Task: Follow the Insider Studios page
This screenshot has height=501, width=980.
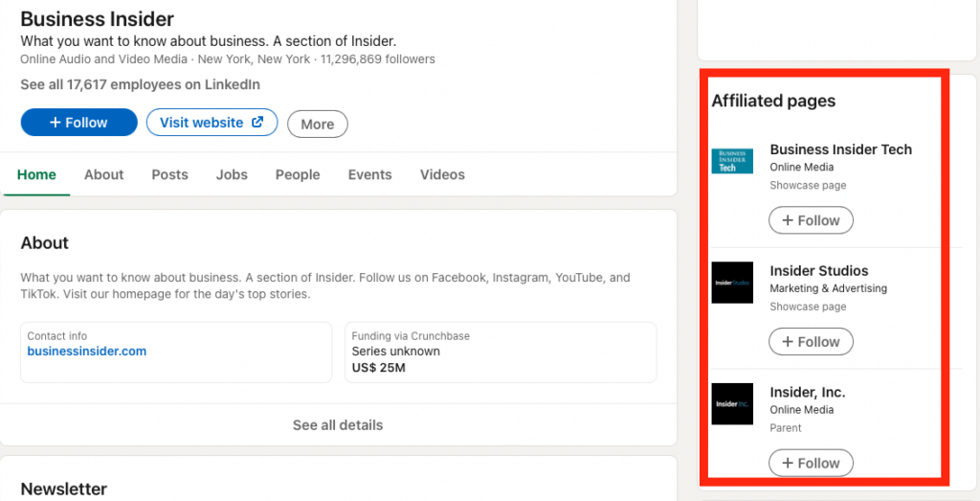Action: pyautogui.click(x=811, y=342)
